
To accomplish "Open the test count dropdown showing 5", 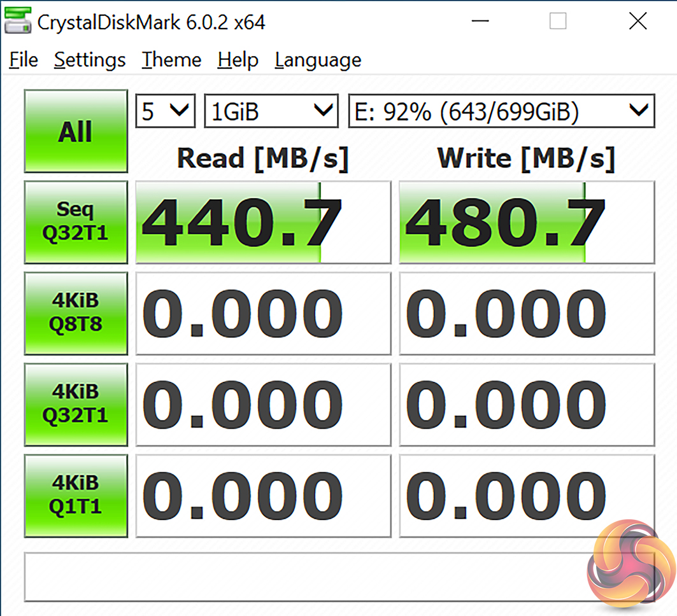I will coord(166,111).
